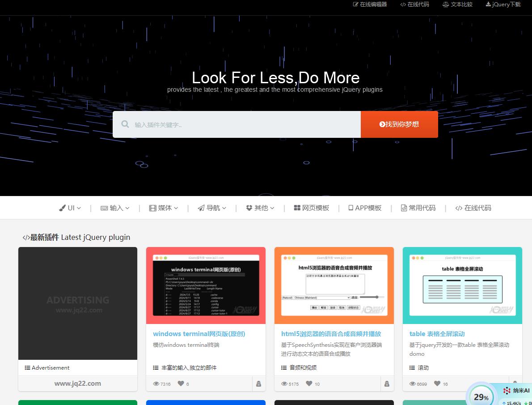
Task: Click lock icon on html5 speech card
Action: (x=387, y=384)
